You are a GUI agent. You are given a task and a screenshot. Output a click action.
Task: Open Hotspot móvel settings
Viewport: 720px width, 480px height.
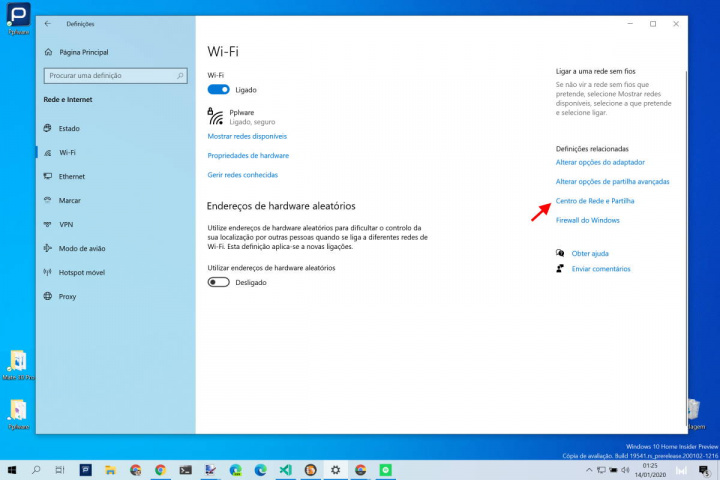coord(81,272)
